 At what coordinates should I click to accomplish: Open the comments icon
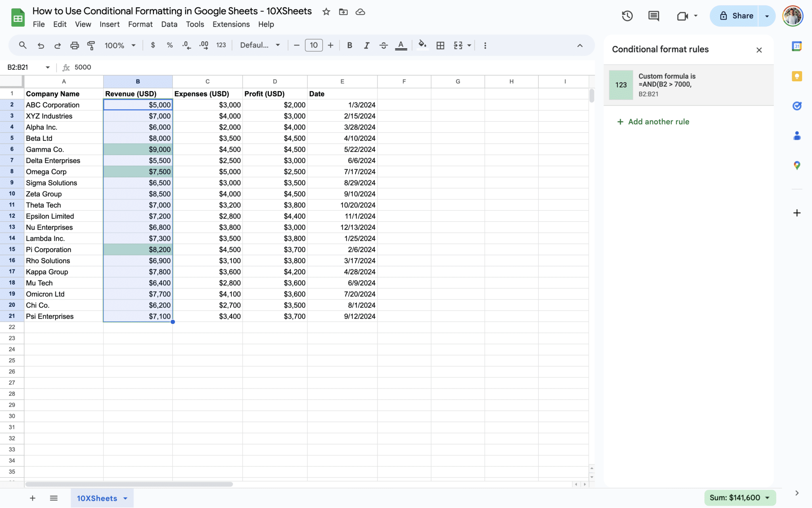pyautogui.click(x=653, y=16)
